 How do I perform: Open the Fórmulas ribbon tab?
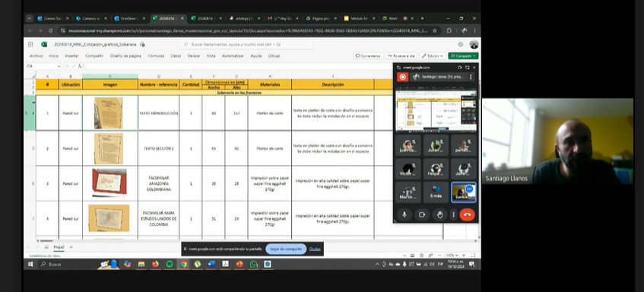coord(156,56)
